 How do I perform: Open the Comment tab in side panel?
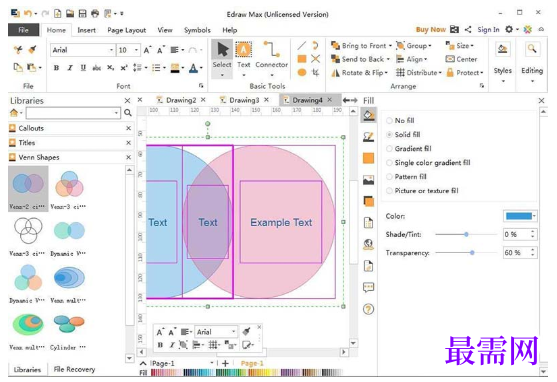point(368,287)
